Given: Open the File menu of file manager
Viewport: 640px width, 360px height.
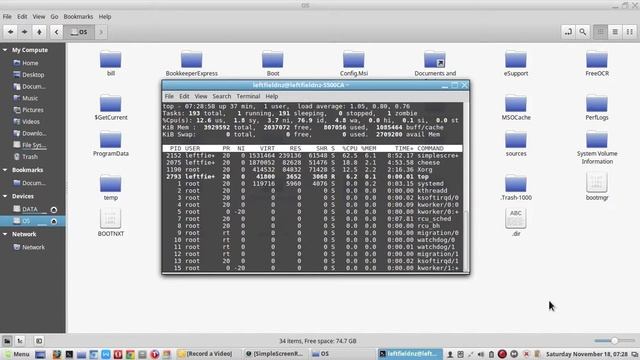Looking at the screenshot, I should pos(7,17).
